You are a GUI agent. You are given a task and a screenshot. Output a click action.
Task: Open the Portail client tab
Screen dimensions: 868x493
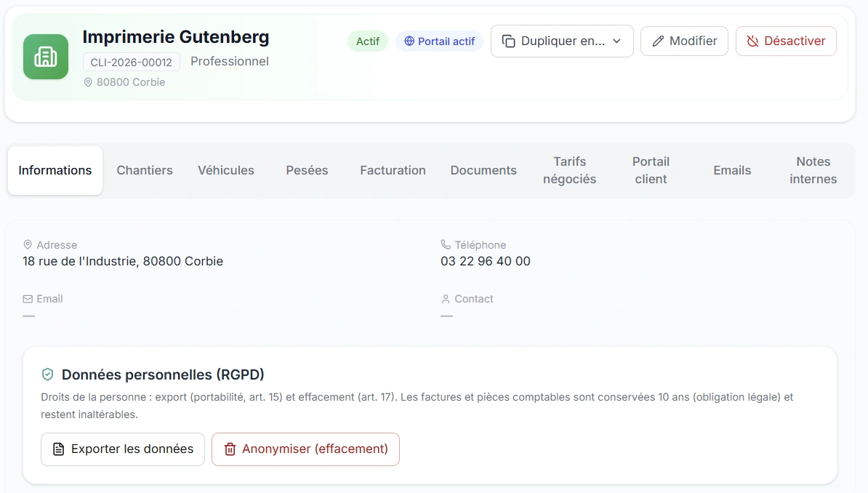[x=651, y=170]
